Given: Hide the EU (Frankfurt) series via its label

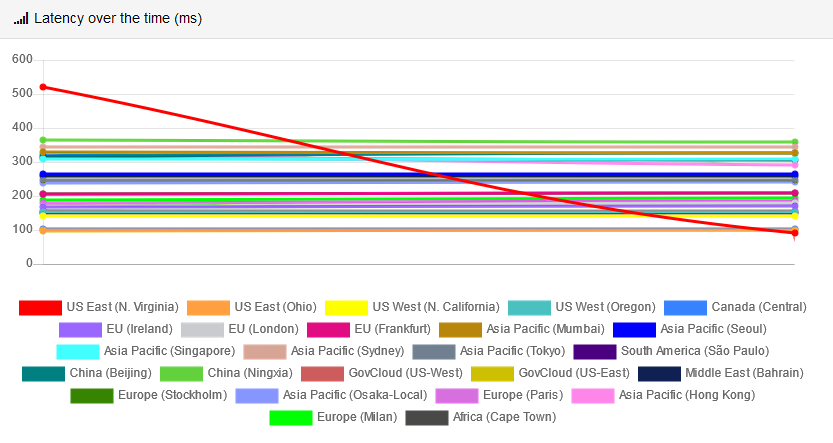Looking at the screenshot, I should point(393,329).
